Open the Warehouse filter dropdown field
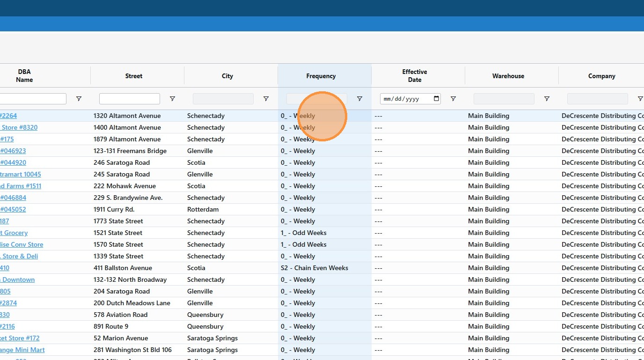This screenshot has width=644, height=360. (504, 99)
